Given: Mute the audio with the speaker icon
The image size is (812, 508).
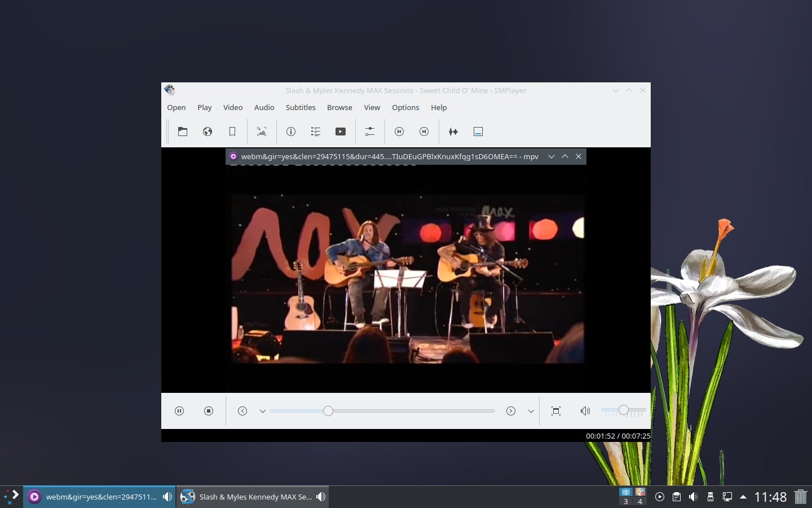Looking at the screenshot, I should [585, 411].
